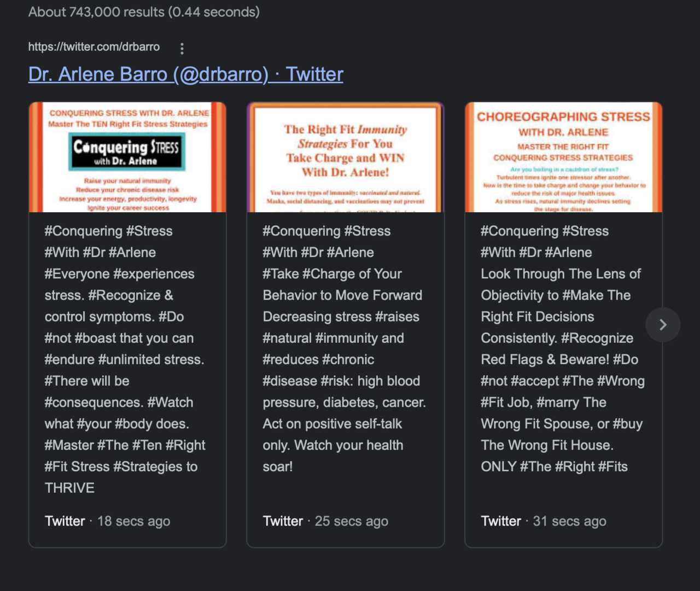Open the three-dot options next to twitter.com/drbarro
700x591 pixels.
[x=182, y=49]
